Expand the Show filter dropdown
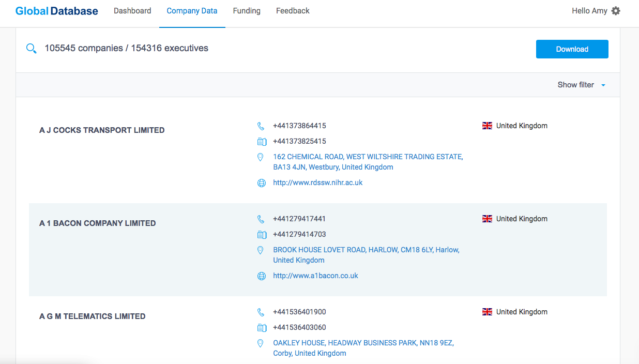 coord(581,85)
